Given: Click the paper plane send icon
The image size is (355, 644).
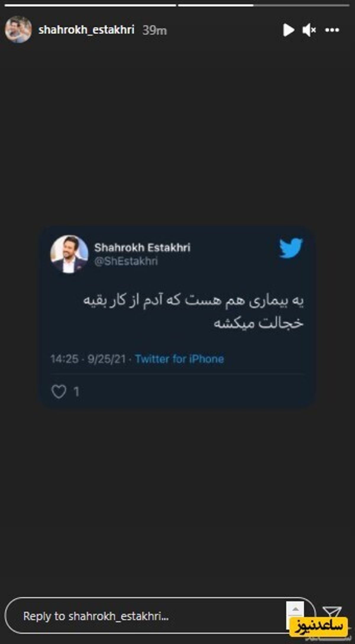Looking at the screenshot, I should click(333, 612).
